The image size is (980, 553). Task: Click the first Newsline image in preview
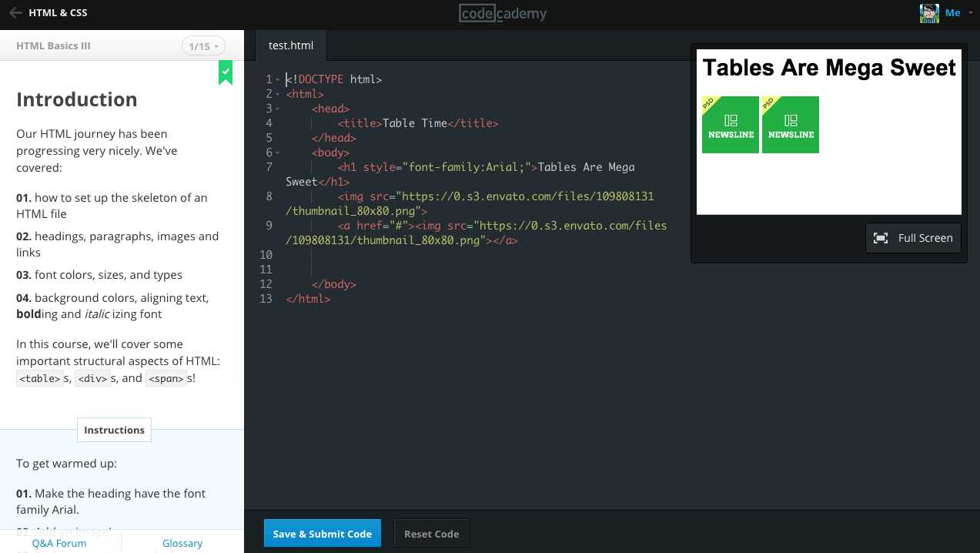(x=730, y=125)
